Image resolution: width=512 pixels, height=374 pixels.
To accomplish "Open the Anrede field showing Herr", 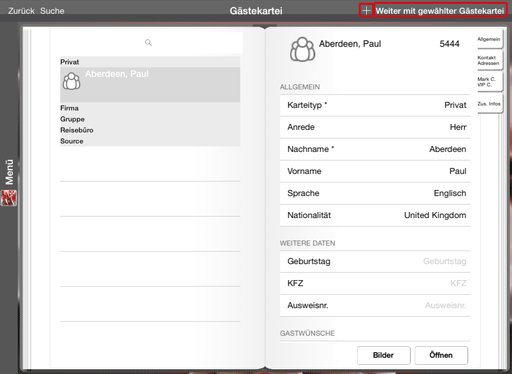I will click(x=375, y=127).
